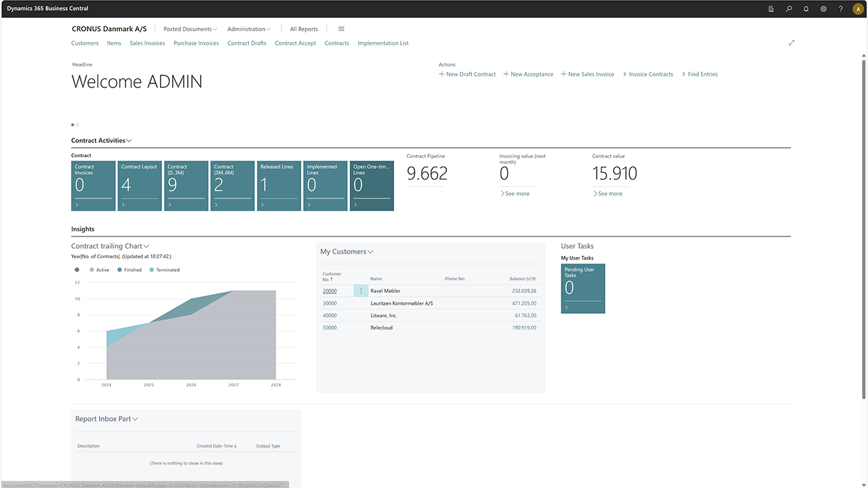Viewport: 868px width, 488px height.
Task: Select the first headline page dot
Action: coord(73,125)
